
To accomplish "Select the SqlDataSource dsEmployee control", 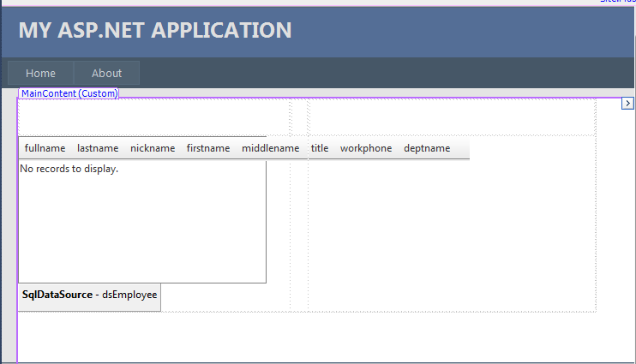I will point(89,297).
